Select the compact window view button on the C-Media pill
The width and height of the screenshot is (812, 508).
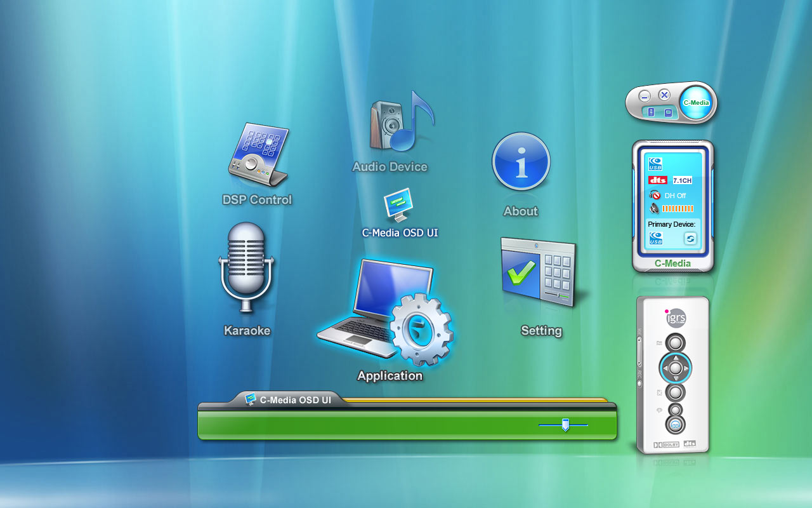[x=668, y=113]
